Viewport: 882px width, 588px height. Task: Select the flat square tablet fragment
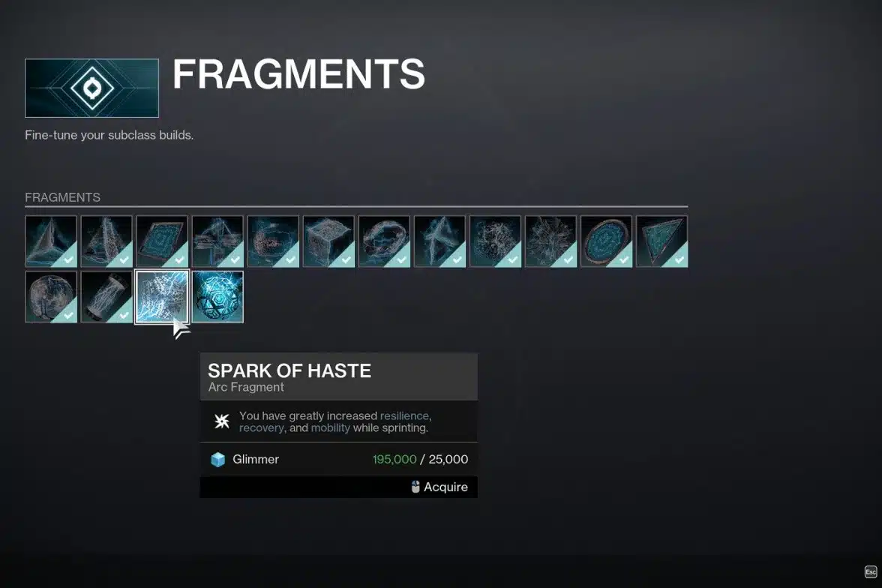(162, 241)
